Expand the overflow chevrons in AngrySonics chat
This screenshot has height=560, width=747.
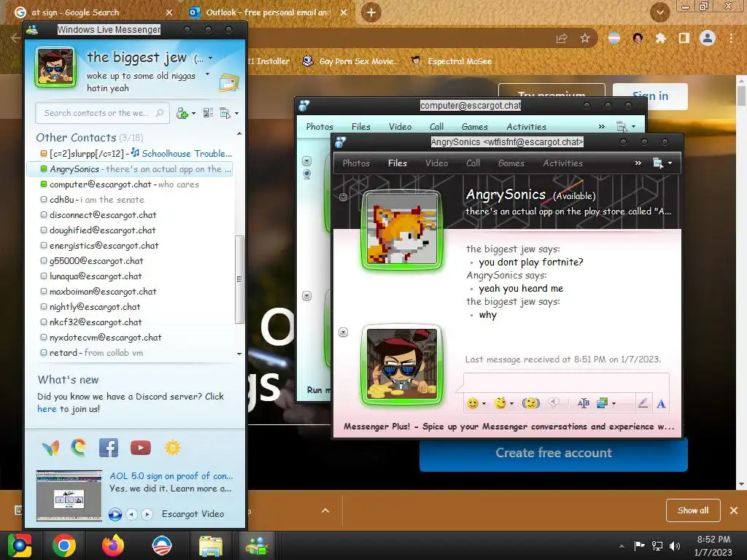point(638,163)
